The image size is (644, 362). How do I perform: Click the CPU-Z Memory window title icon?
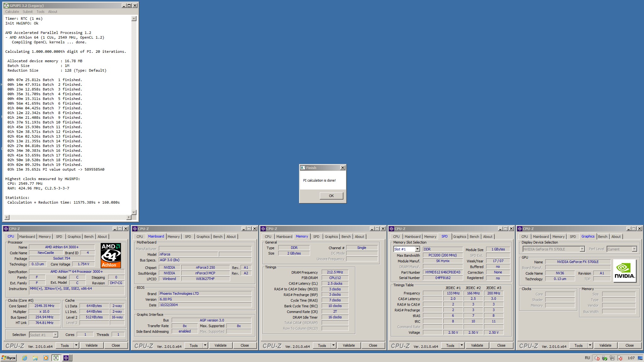264,229
